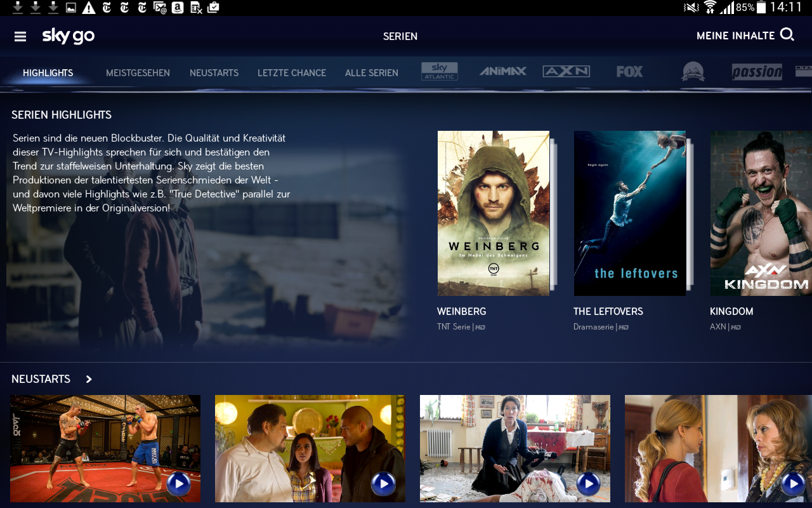Open Meine Inhalte
Screen dimensions: 812x508
pos(736,36)
